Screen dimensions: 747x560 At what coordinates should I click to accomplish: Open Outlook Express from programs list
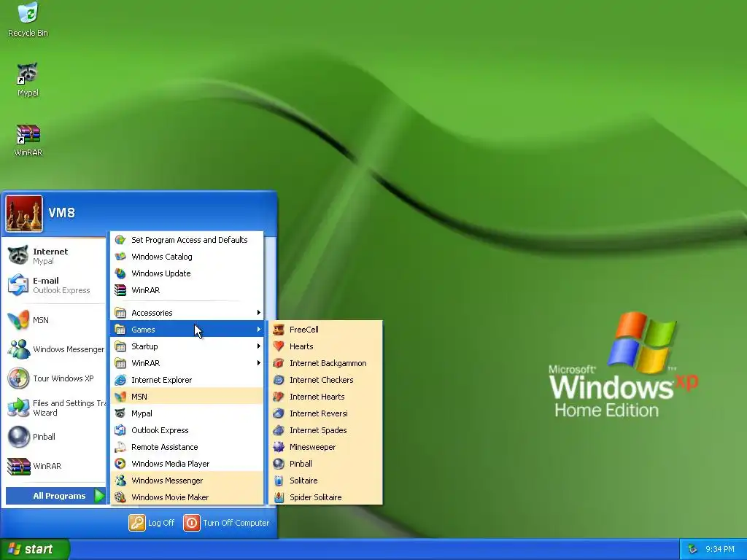coord(187,430)
